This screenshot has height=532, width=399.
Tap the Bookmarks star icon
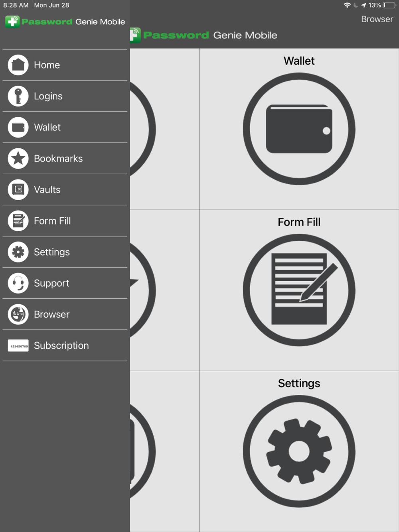click(18, 158)
